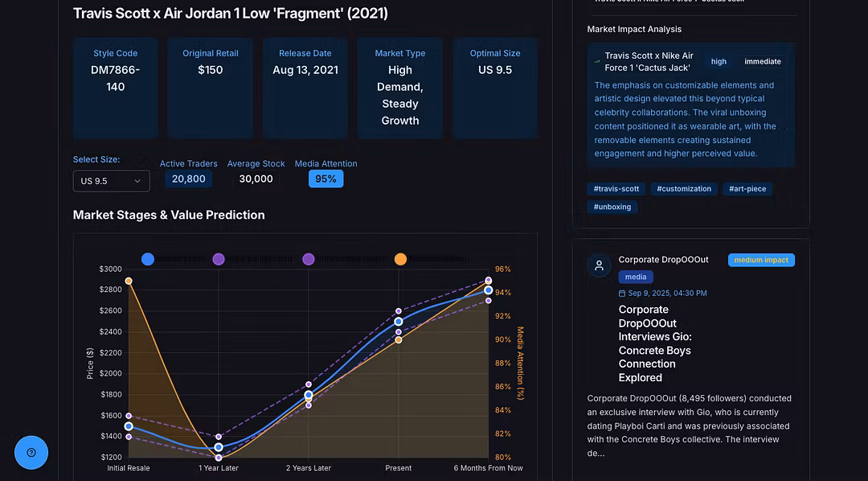Toggle the blue legend series marker

pyautogui.click(x=148, y=259)
